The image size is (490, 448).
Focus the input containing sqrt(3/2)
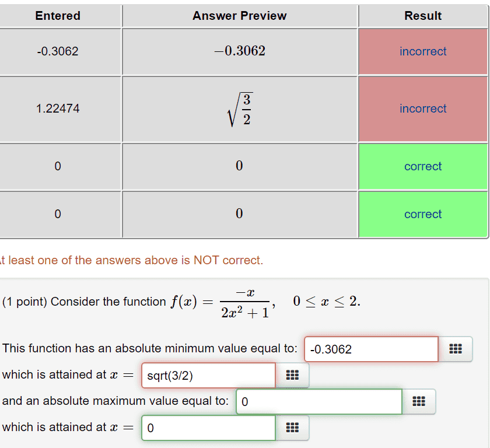click(208, 376)
